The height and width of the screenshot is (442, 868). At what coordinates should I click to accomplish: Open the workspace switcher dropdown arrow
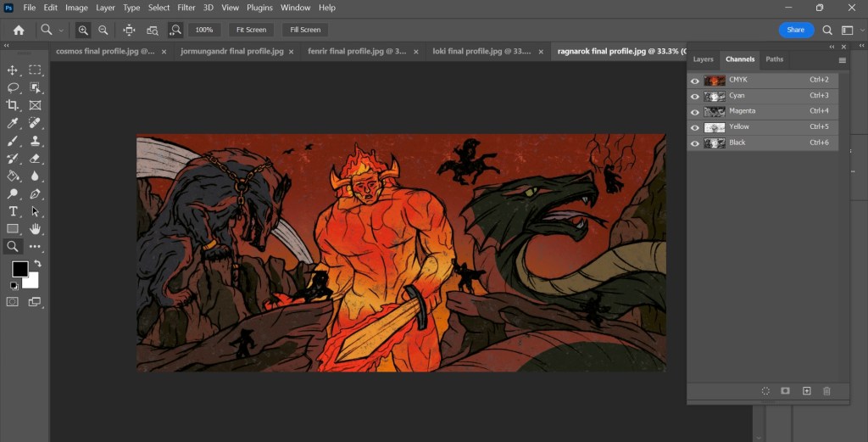[x=862, y=30]
